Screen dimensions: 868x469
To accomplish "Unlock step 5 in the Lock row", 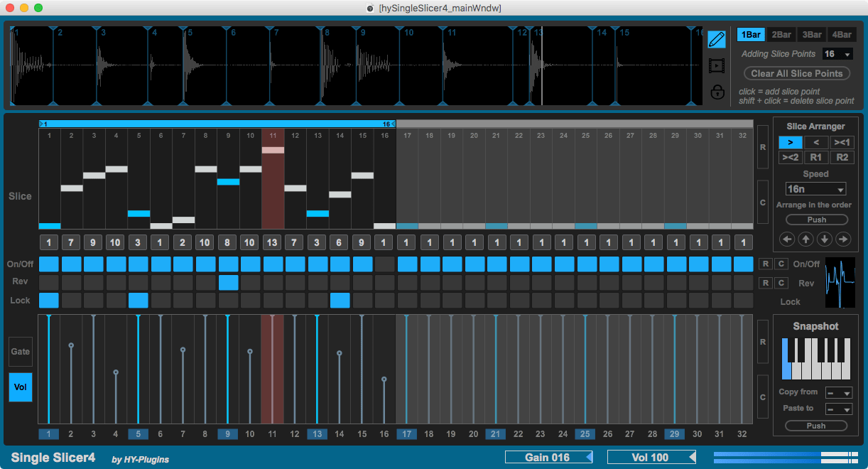I will (139, 300).
